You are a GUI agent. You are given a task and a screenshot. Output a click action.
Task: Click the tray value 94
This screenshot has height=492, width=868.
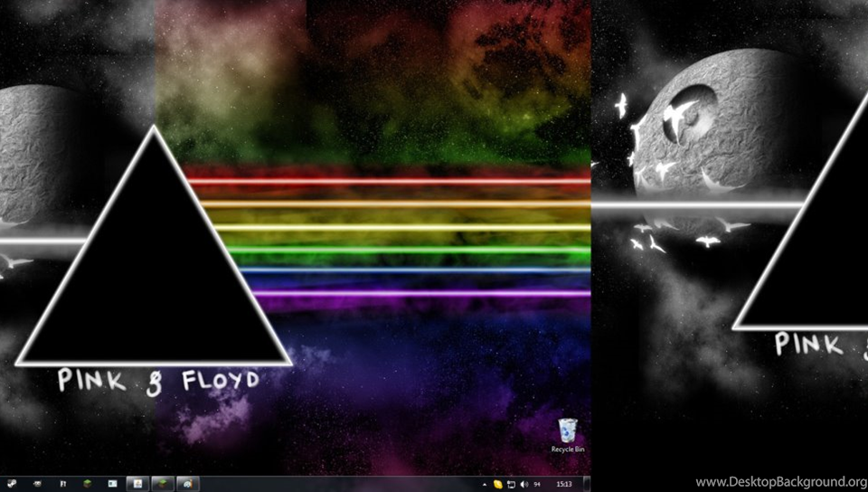click(537, 484)
